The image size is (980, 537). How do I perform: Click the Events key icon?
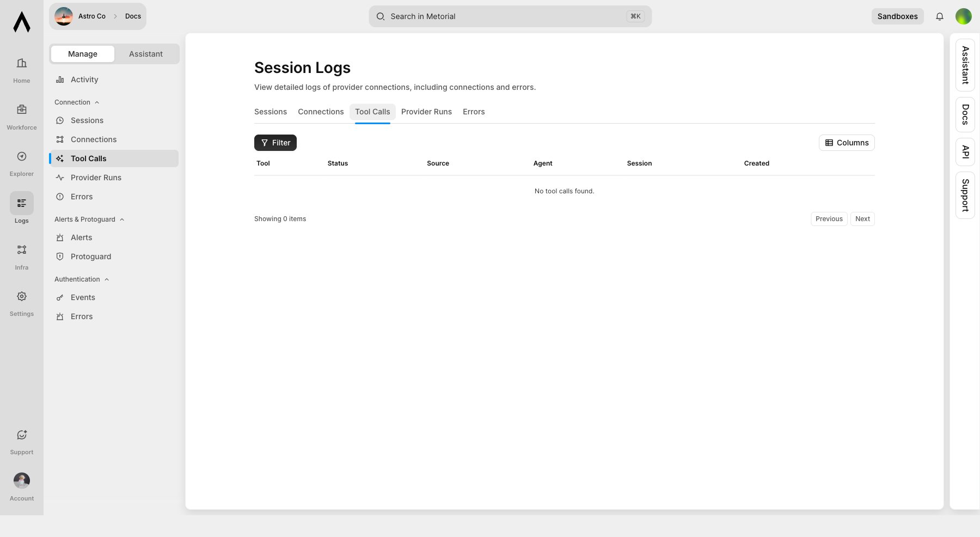[60, 297]
